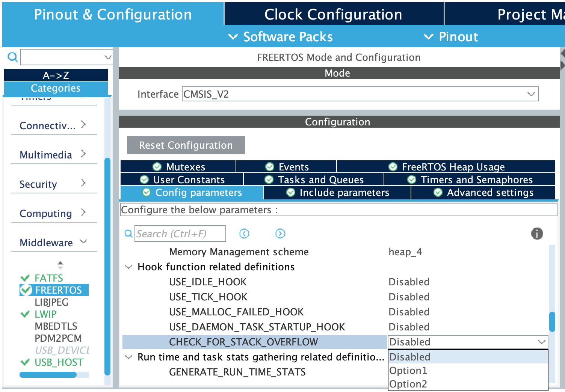
Task: Open the Tasks and Queues tab
Action: pos(314,179)
